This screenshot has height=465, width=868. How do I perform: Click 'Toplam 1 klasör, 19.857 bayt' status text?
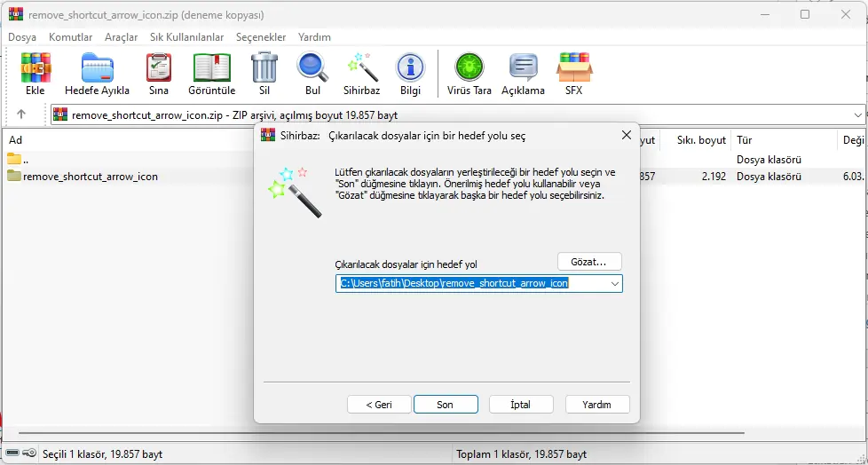521,454
